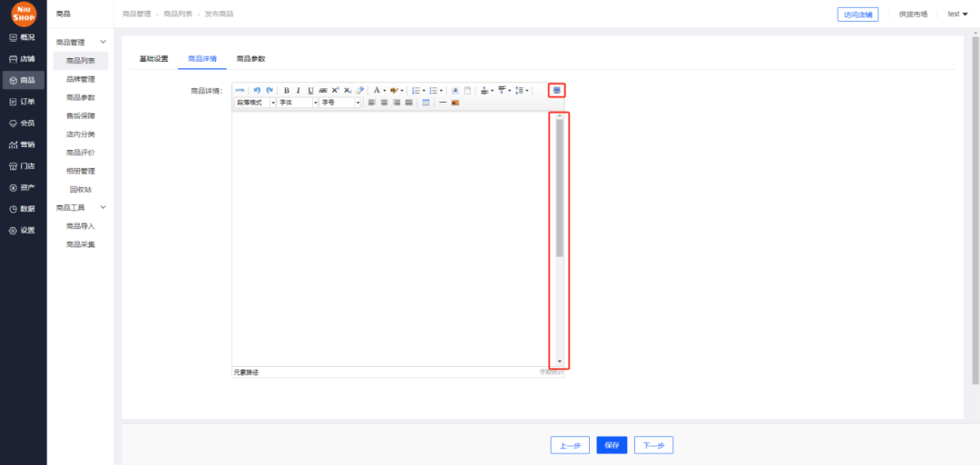Image resolution: width=980 pixels, height=465 pixels.
Task: Justify text alignment
Action: pos(408,102)
